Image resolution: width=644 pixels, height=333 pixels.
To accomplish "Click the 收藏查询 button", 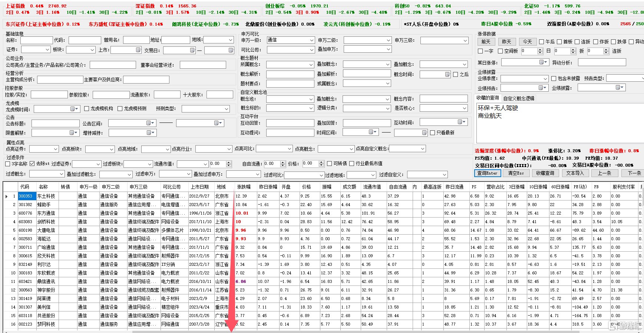I will click(545, 173).
